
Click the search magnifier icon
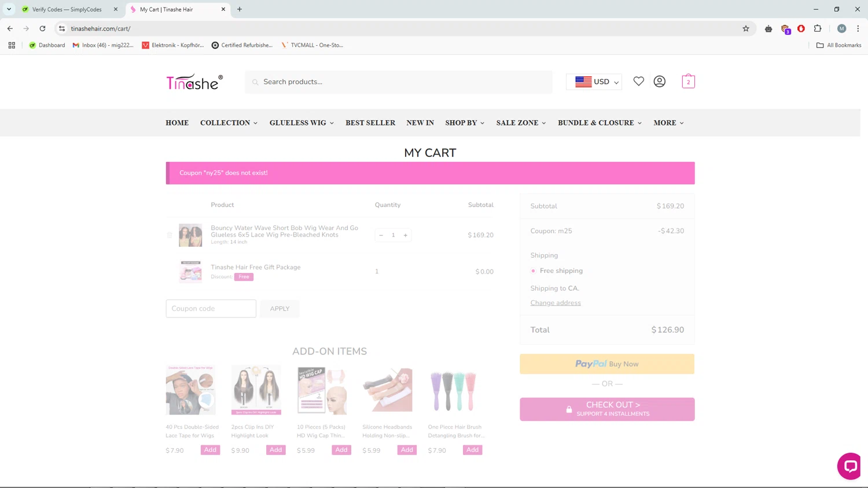coord(255,82)
